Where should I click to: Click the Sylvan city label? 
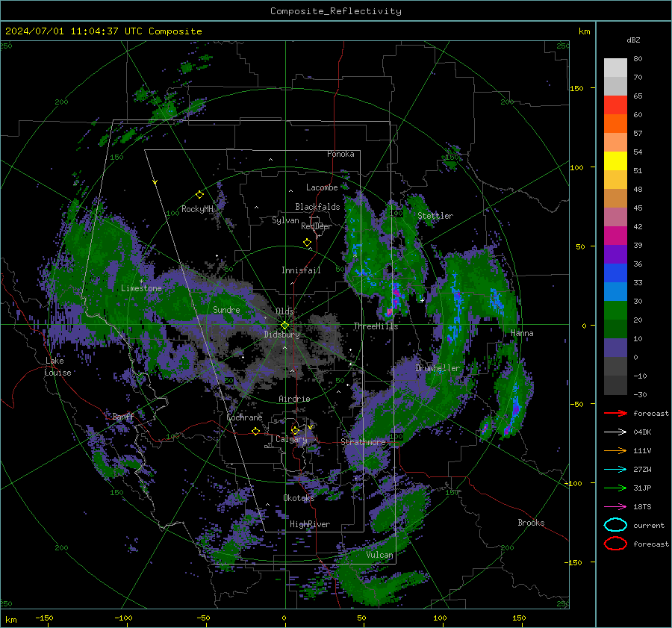pyautogui.click(x=285, y=220)
